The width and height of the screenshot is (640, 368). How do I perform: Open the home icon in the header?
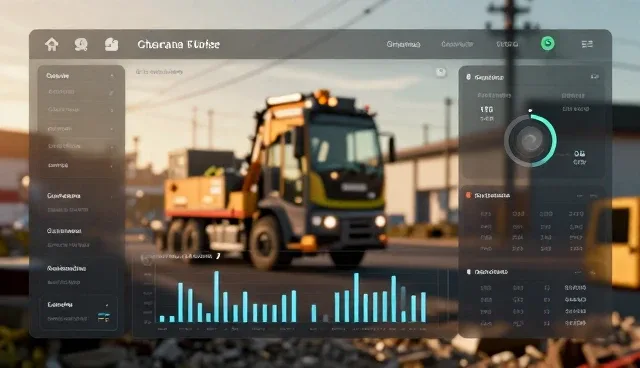click(51, 44)
